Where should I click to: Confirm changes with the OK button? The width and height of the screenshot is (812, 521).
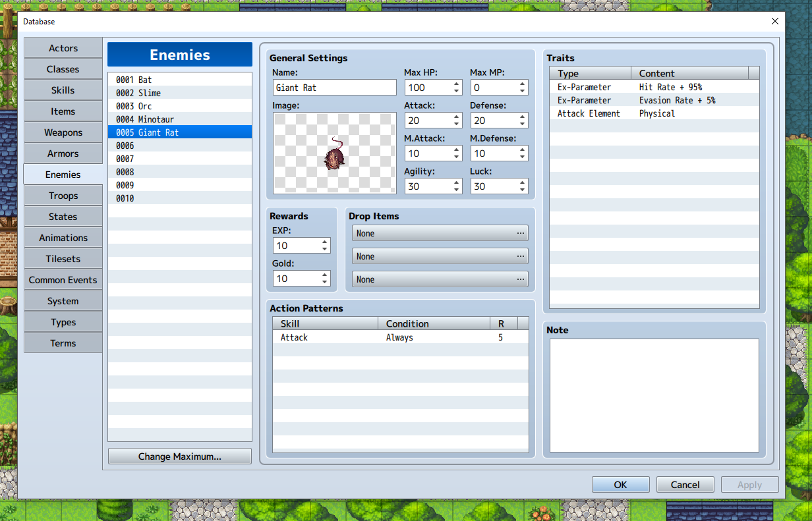pyautogui.click(x=620, y=485)
